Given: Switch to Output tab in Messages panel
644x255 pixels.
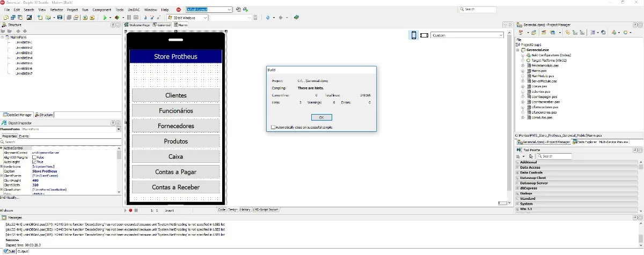Looking at the screenshot, I should pyautogui.click(x=23, y=251).
